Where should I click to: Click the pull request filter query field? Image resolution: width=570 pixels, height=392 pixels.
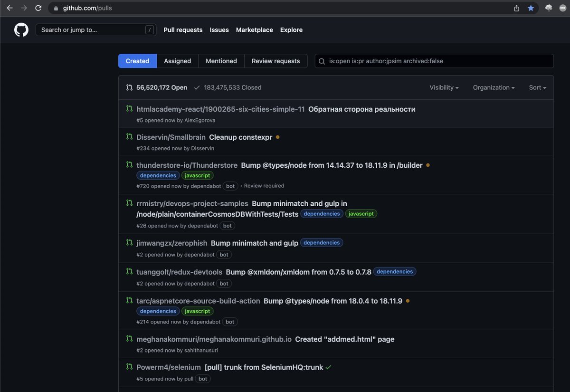point(434,61)
